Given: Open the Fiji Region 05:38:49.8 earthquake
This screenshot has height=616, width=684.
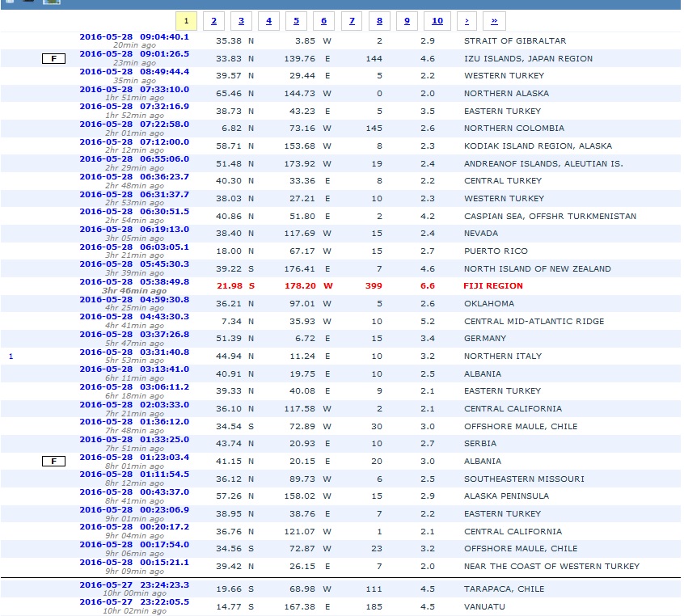Looking at the screenshot, I should [x=134, y=282].
